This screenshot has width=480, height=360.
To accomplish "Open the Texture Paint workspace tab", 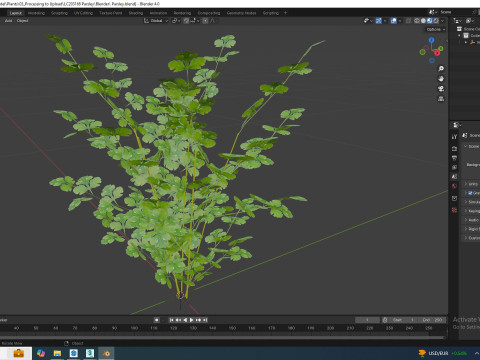I will click(111, 13).
